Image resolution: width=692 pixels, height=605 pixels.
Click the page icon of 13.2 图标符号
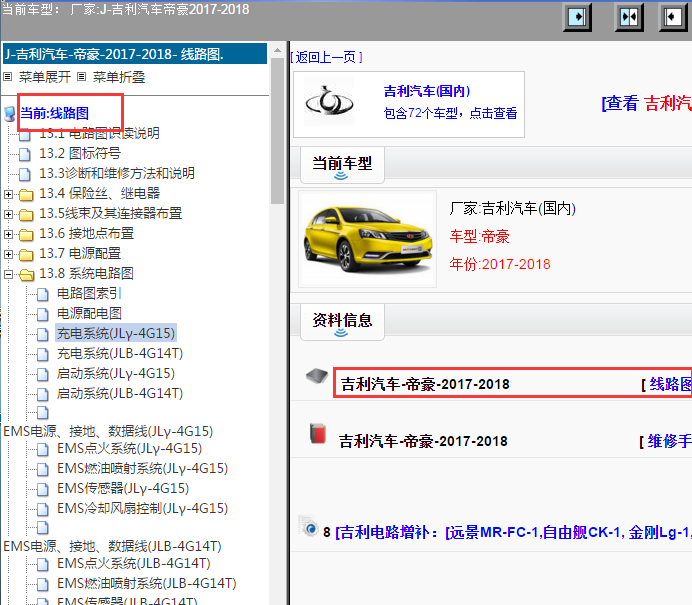pyautogui.click(x=25, y=154)
